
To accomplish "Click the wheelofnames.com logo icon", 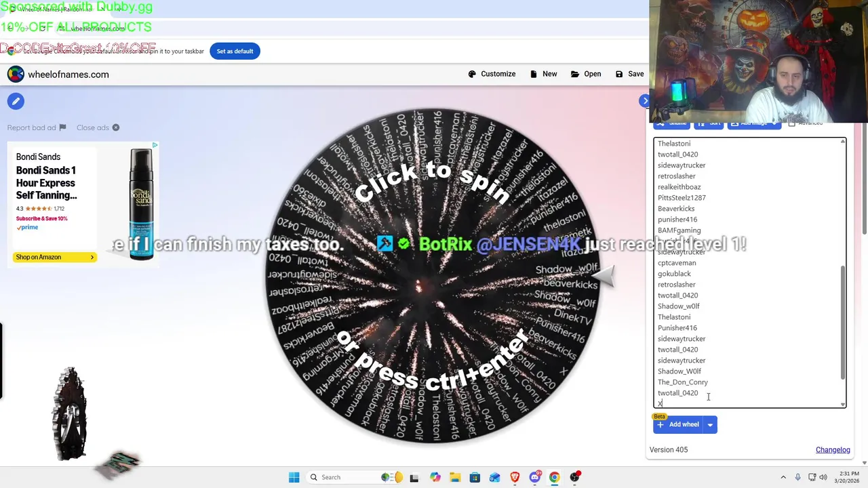I will click(x=15, y=74).
